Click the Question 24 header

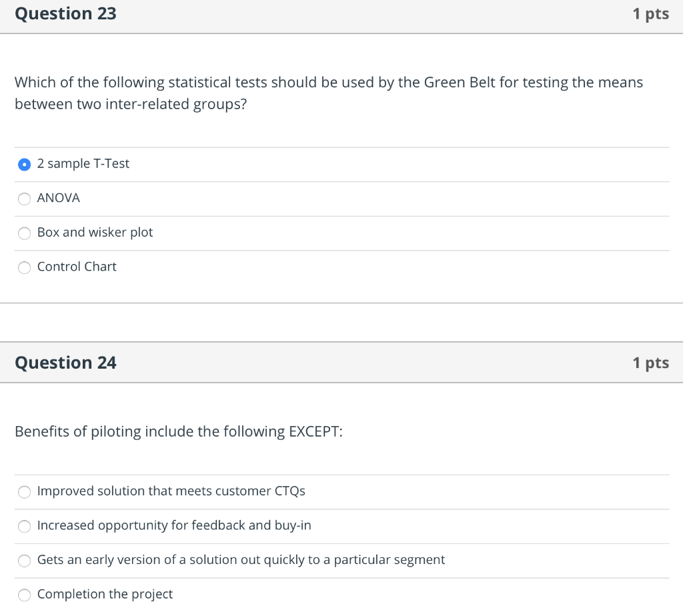(x=65, y=362)
